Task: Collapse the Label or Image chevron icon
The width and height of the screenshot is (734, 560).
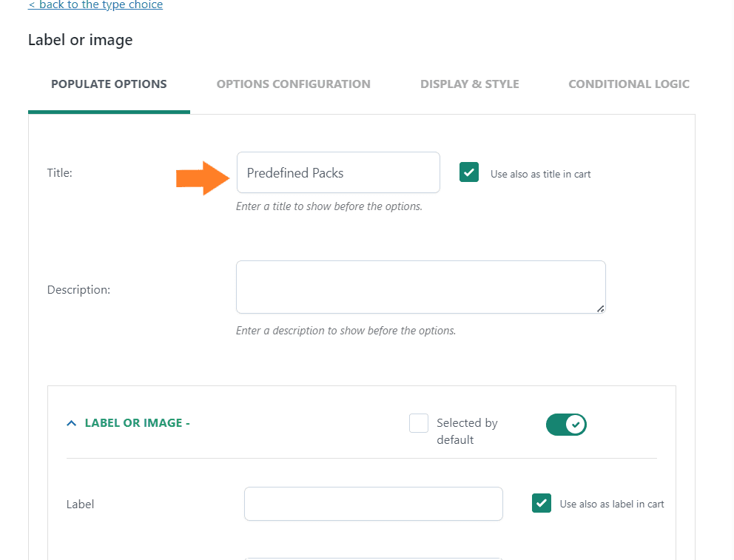Action: tap(71, 423)
